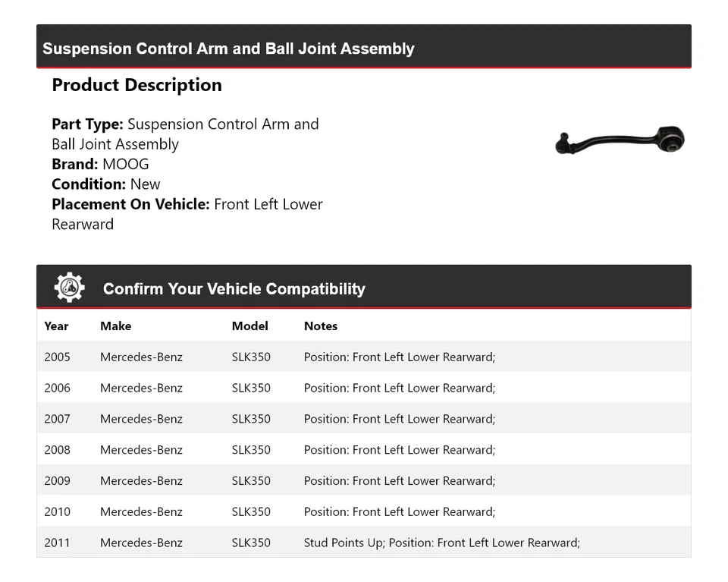Click the Notes column header

click(320, 326)
